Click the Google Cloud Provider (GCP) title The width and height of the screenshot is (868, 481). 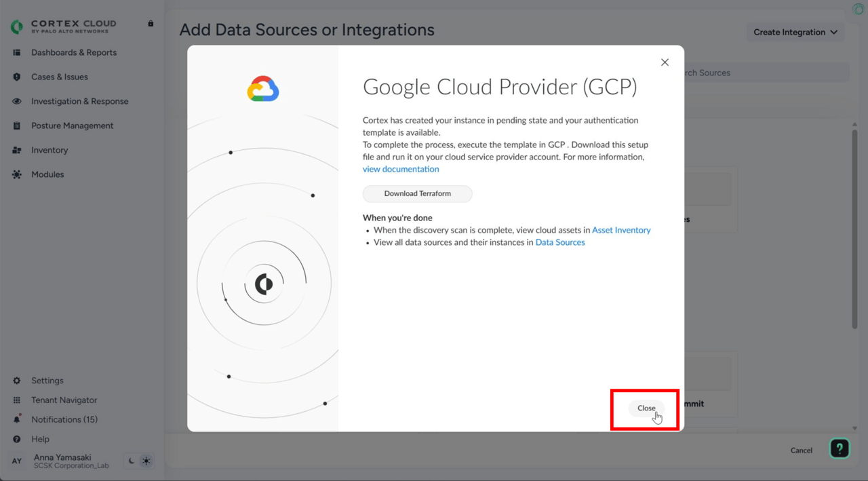coord(500,87)
